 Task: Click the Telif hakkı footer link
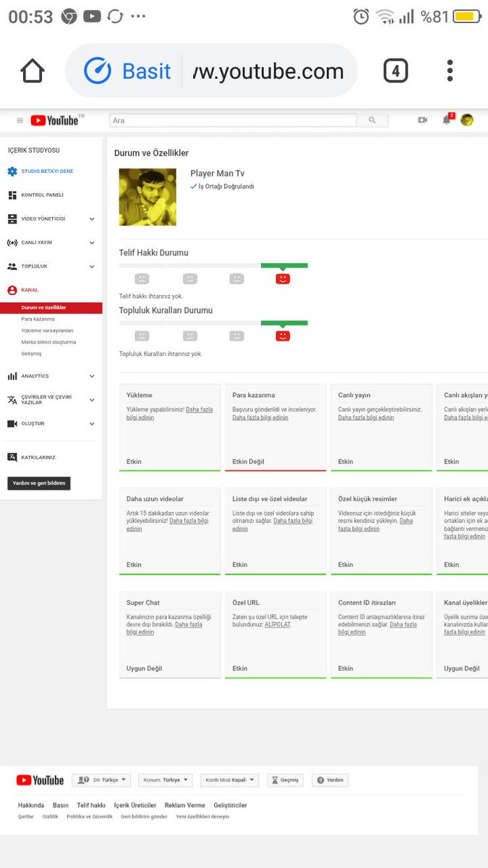coord(91,805)
